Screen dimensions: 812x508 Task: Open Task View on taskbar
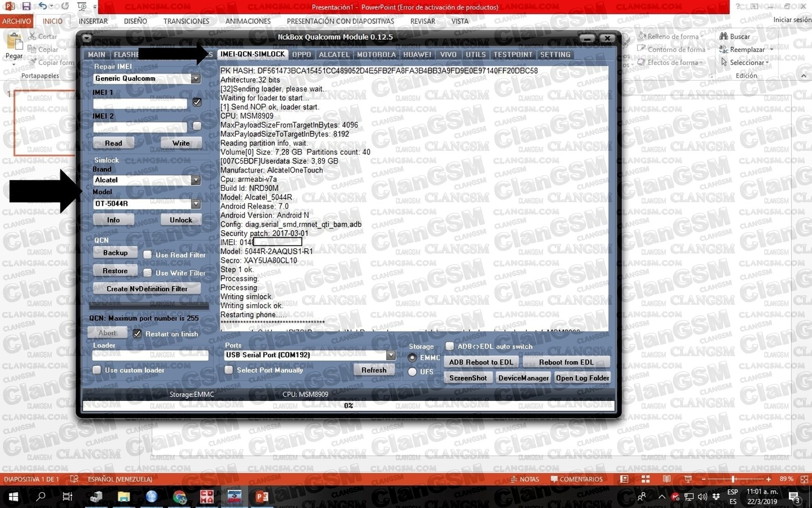67,496
